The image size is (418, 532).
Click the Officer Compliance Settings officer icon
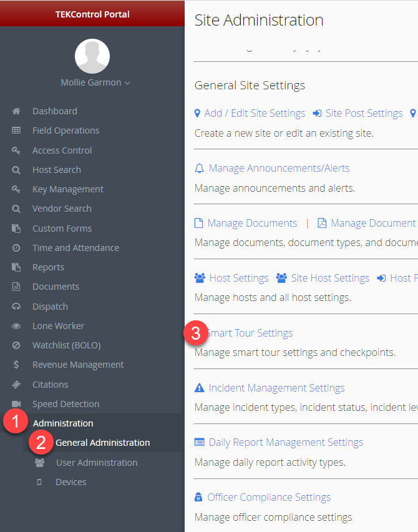198,498
